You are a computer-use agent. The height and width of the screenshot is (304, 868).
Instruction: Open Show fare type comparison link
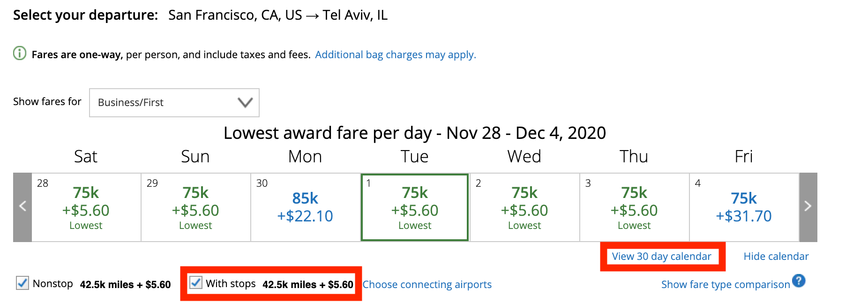pos(725,284)
